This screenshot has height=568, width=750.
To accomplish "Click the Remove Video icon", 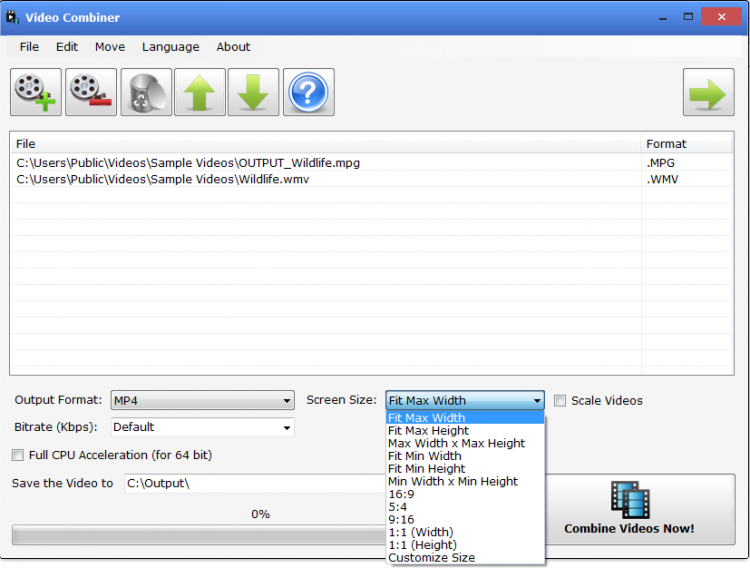I will [x=91, y=93].
